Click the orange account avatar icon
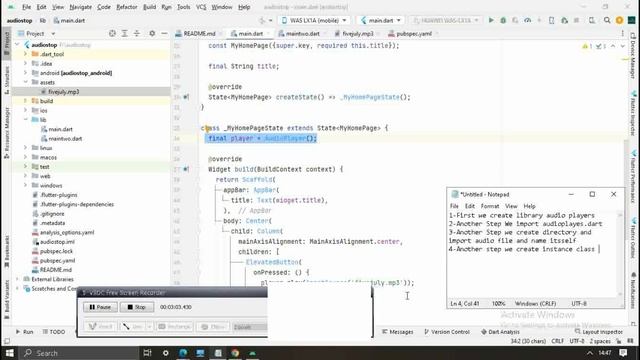 tap(619, 20)
